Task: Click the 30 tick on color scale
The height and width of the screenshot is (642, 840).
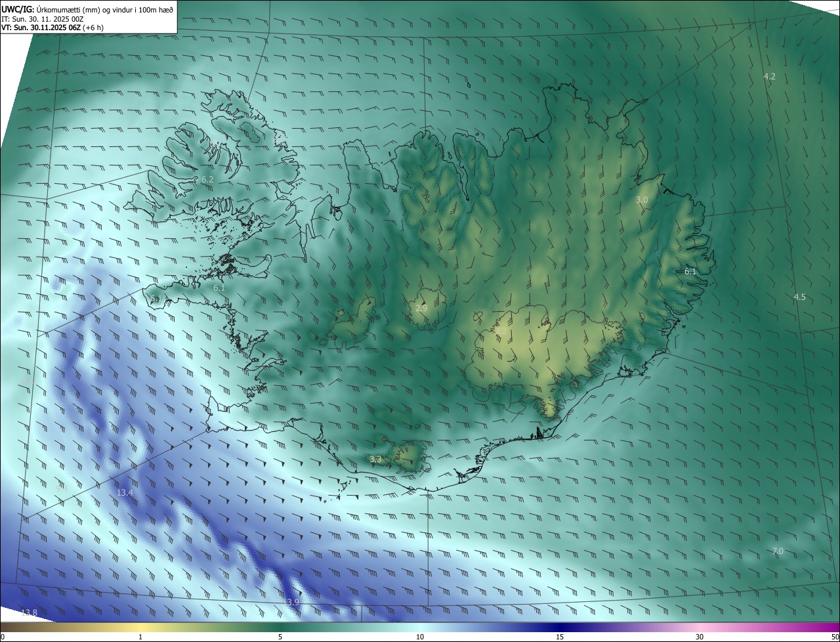Action: (x=700, y=637)
